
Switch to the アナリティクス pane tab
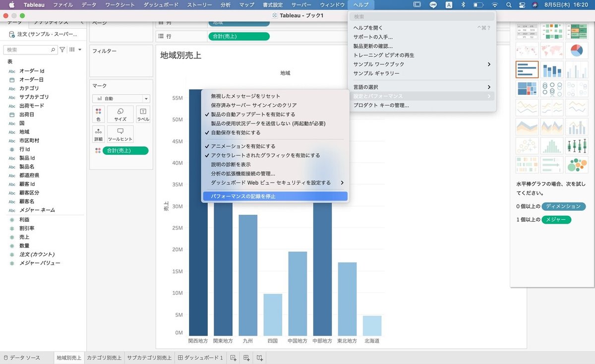click(x=51, y=23)
